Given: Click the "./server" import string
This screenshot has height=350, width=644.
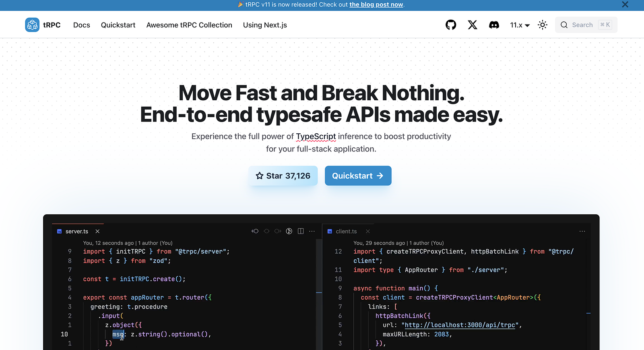Looking at the screenshot, I should [485, 270].
